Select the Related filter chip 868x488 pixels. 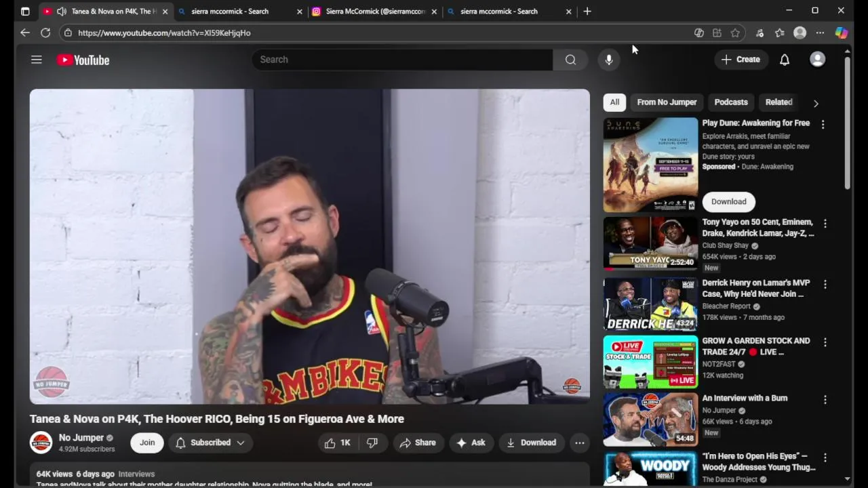778,102
